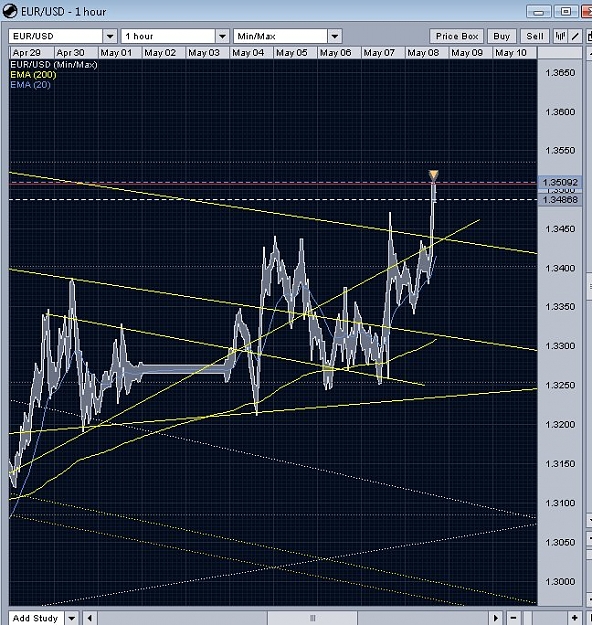Image resolution: width=592 pixels, height=625 pixels.
Task: Click the scroll right arrow at the chart bottom
Action: (x=496, y=618)
